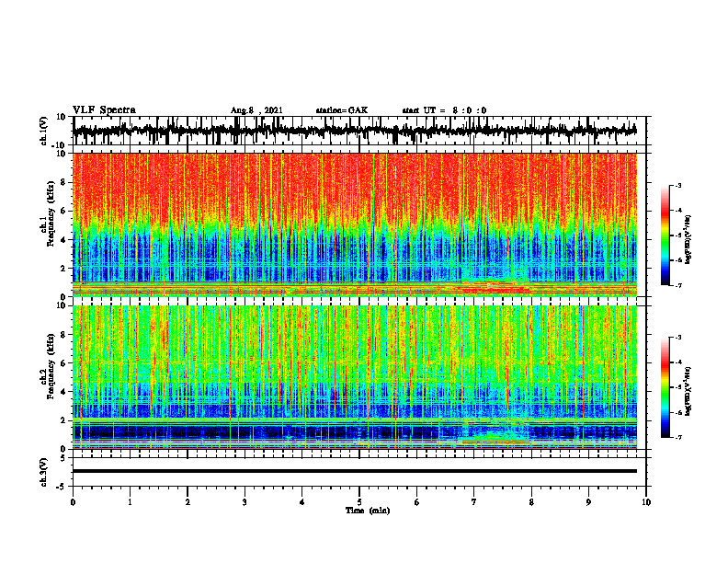This screenshot has height=563, width=728.
Task: Click the ch.1 "Frequency (kHz)" axis label
Action: (51, 213)
